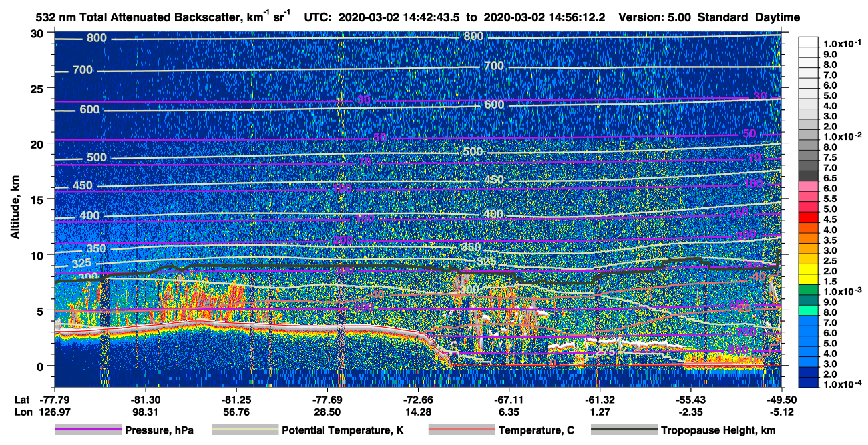Click the "Altitude, km" axis label
The width and height of the screenshot is (868, 445).
click(15, 209)
